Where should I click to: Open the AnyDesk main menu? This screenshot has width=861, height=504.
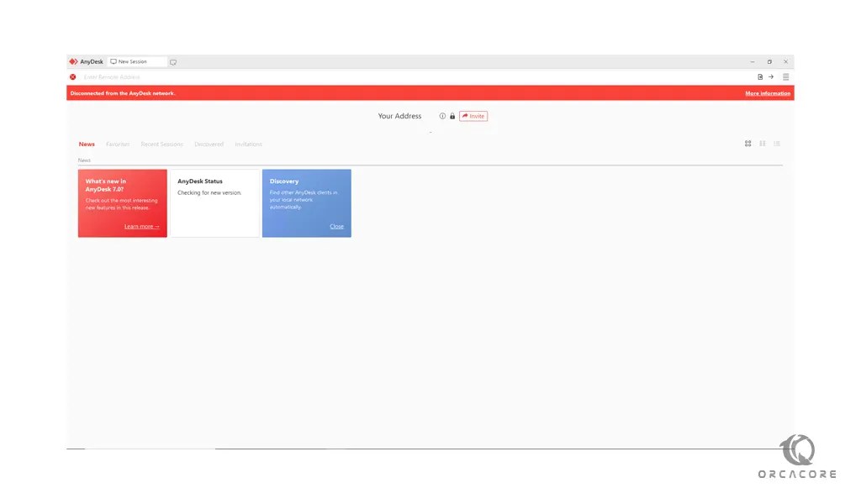pos(785,76)
